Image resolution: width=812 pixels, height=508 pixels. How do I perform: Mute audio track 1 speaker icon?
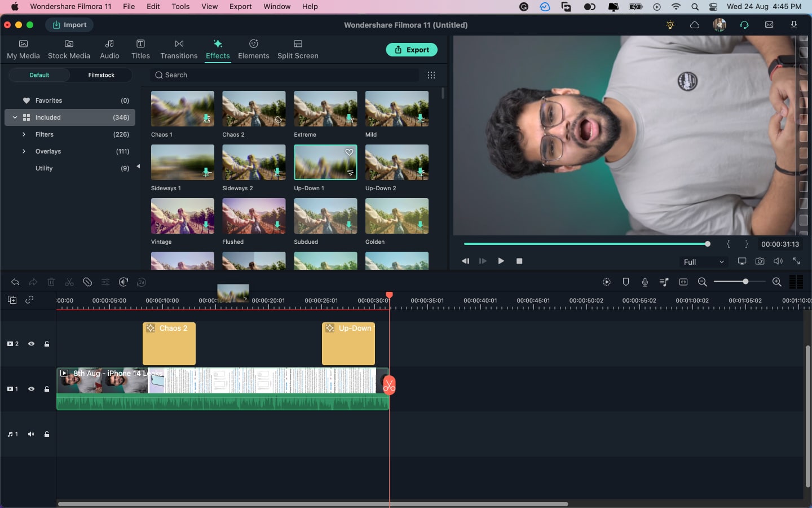pyautogui.click(x=31, y=434)
